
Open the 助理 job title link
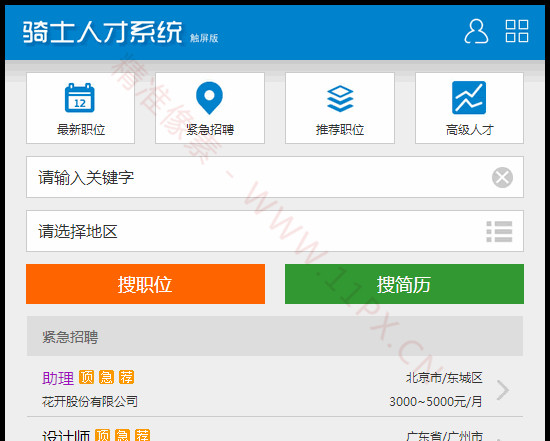pyautogui.click(x=58, y=378)
